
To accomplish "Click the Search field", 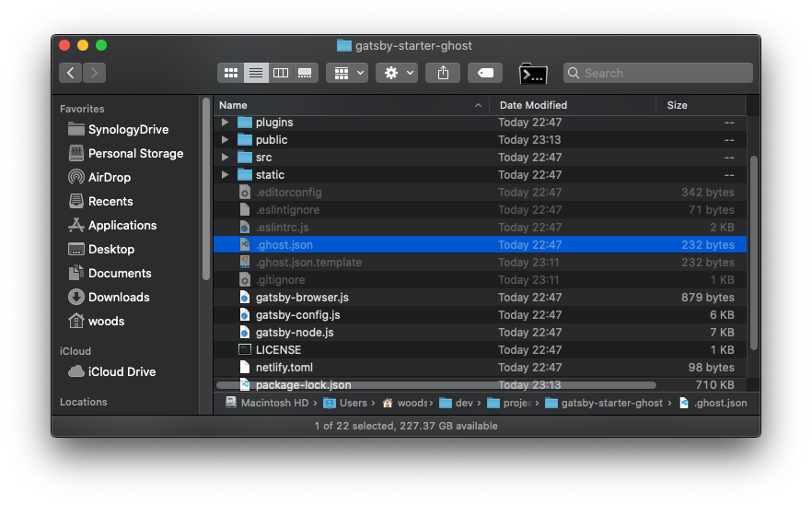I will [658, 73].
